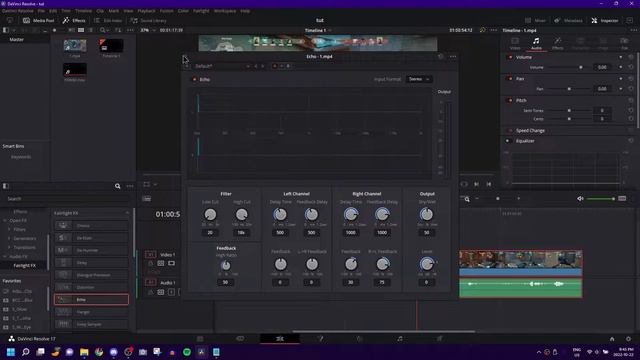Click the Left Channel Delay Time value
This screenshot has width=640, height=360.
(280, 233)
